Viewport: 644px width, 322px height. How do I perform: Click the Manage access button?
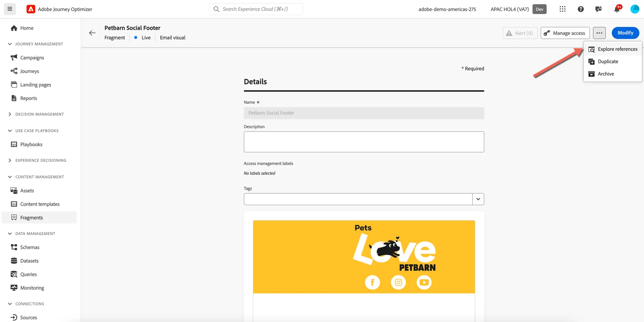point(565,33)
